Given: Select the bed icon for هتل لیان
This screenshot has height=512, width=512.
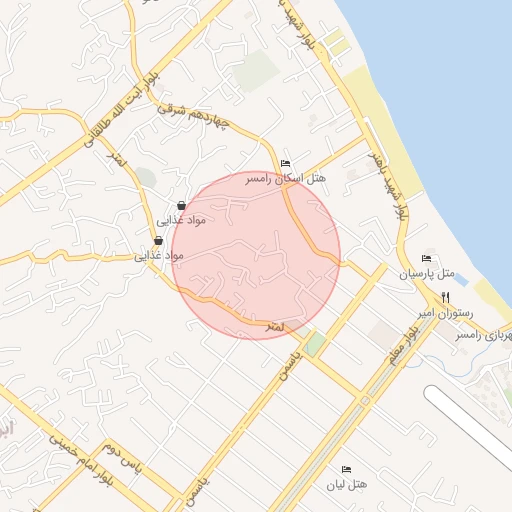Looking at the screenshot, I should pyautogui.click(x=346, y=469).
